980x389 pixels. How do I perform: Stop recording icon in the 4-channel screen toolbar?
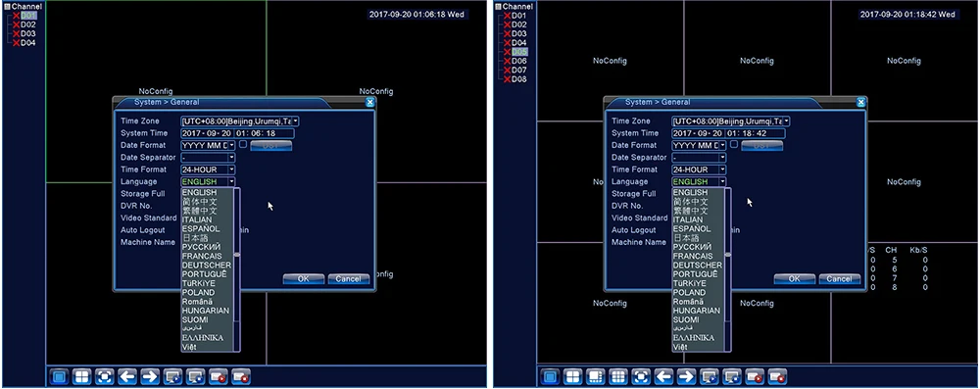241,376
